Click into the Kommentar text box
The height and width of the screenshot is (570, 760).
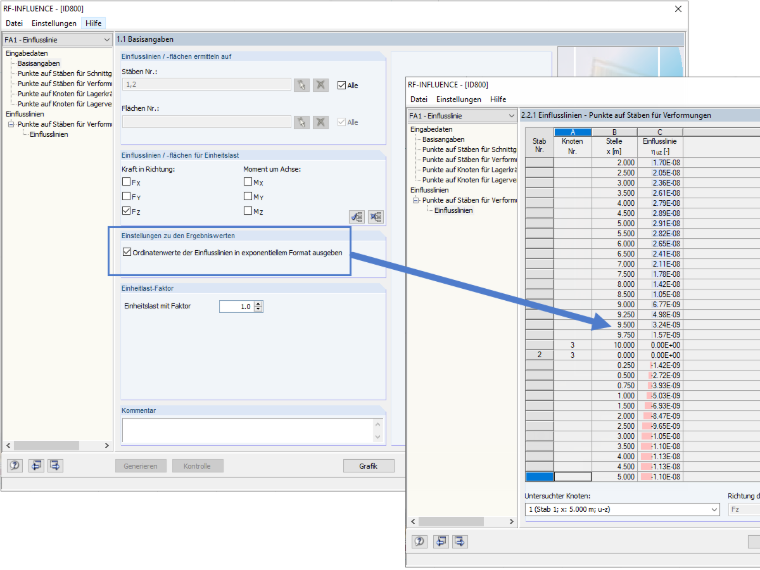248,430
